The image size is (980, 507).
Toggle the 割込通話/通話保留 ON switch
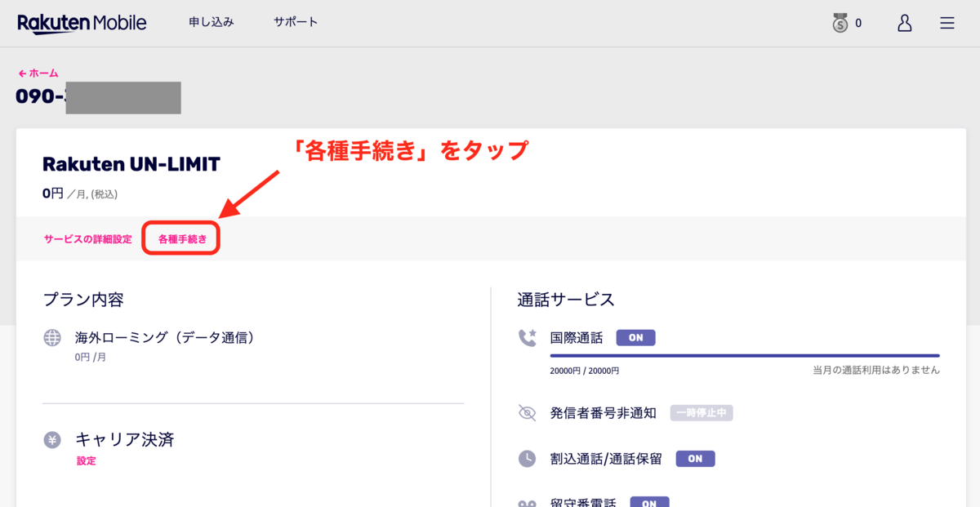(695, 458)
